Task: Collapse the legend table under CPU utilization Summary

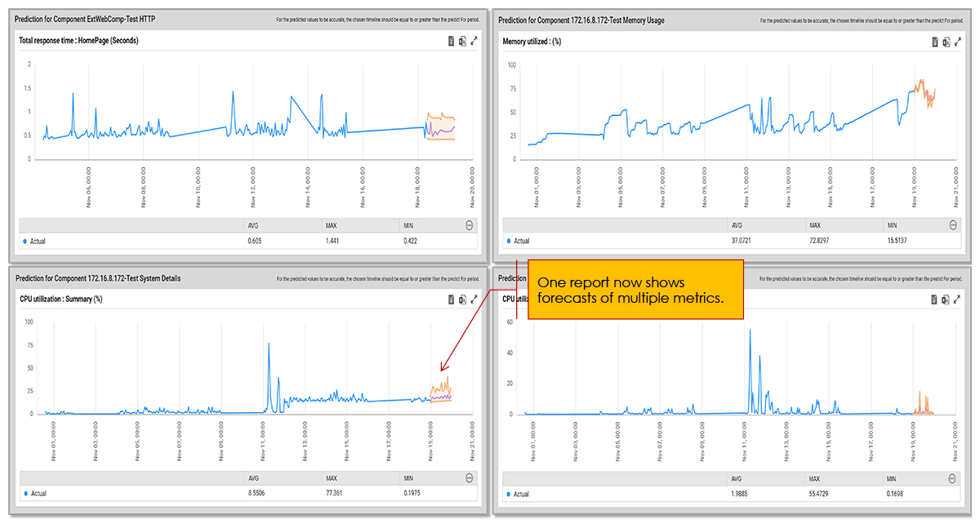Action: click(x=470, y=478)
